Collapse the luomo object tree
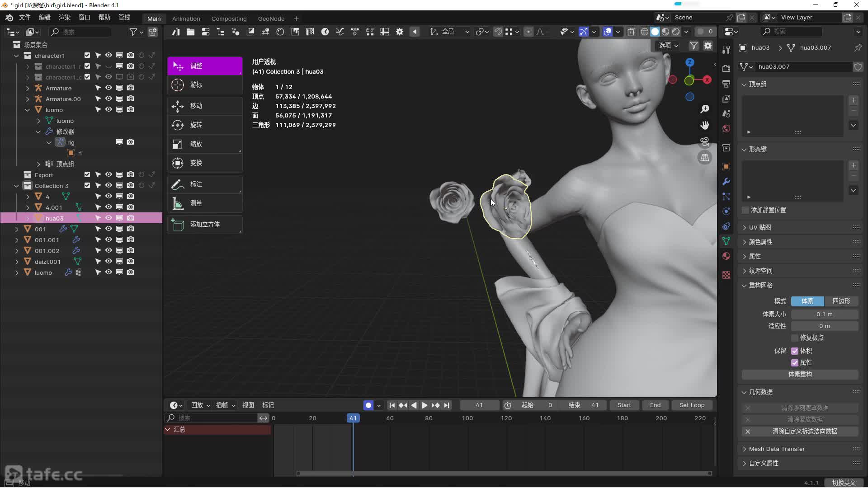The height and width of the screenshot is (488, 868). click(28, 110)
